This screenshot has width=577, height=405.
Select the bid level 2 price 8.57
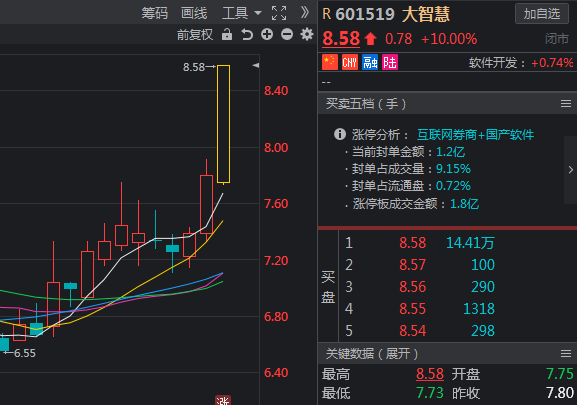[413, 265]
